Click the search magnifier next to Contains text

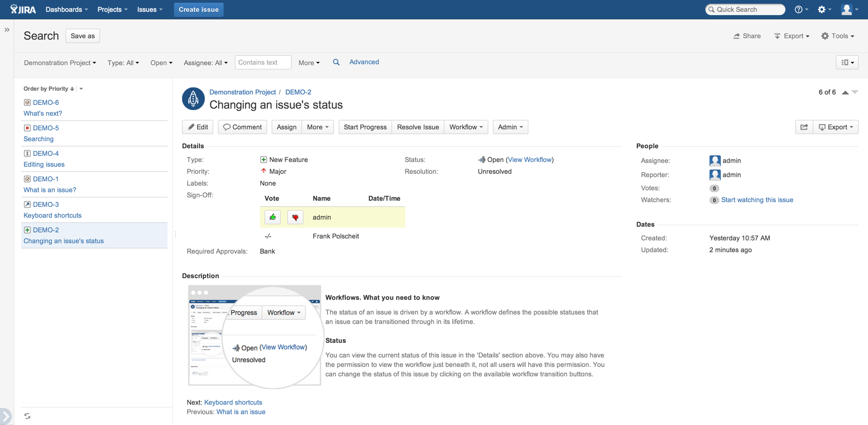[336, 62]
